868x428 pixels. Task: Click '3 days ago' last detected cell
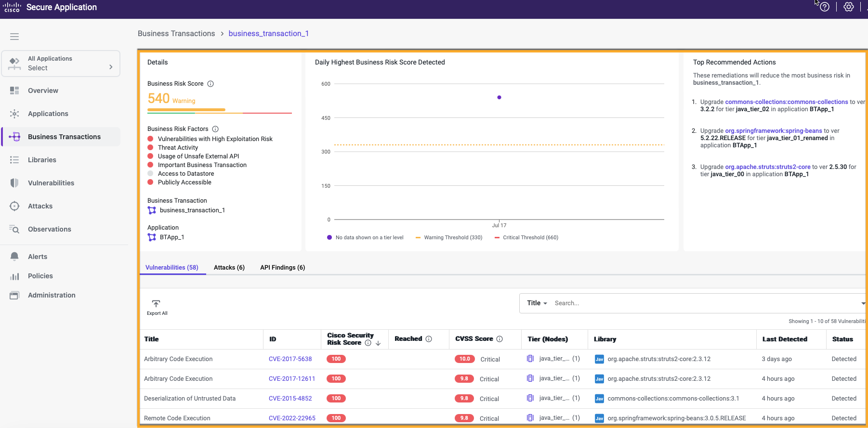tap(776, 359)
